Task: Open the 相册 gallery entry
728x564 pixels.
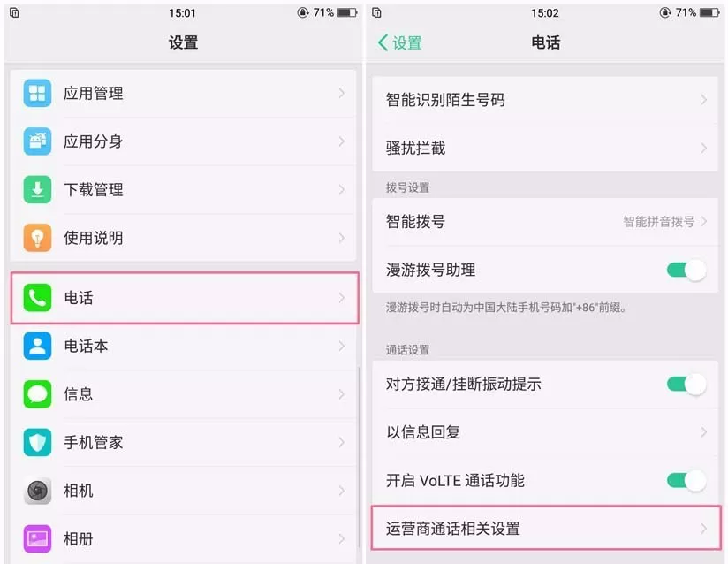Action: pos(184,539)
